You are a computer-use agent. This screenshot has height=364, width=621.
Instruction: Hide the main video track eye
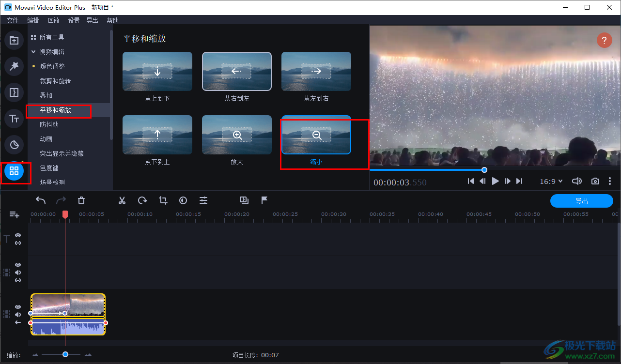click(18, 307)
